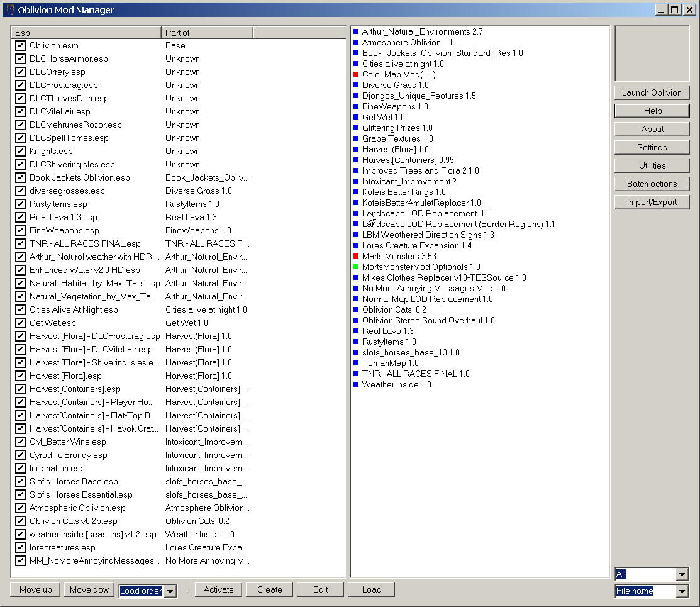
Task: Click the Part of column header
Action: coord(207,33)
